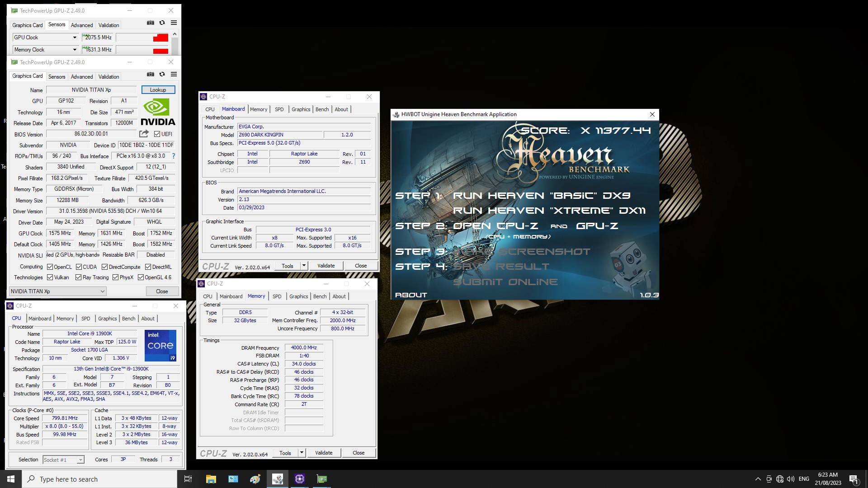This screenshot has height=488, width=868.
Task: Toggle the Vulkan checkbox
Action: tap(50, 277)
